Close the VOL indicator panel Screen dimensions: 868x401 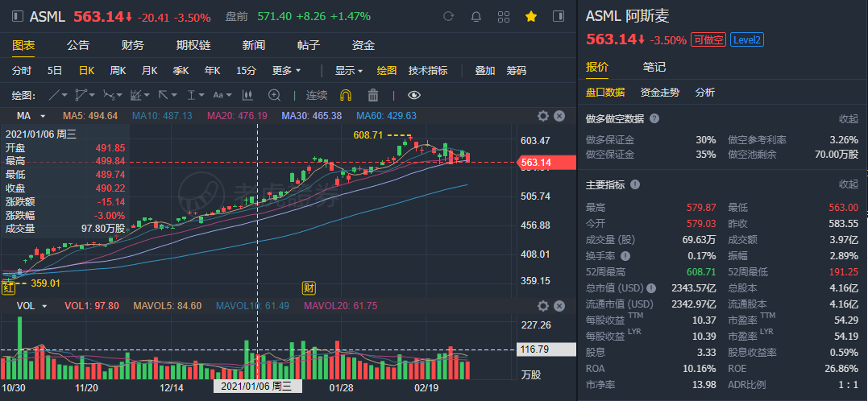(559, 306)
